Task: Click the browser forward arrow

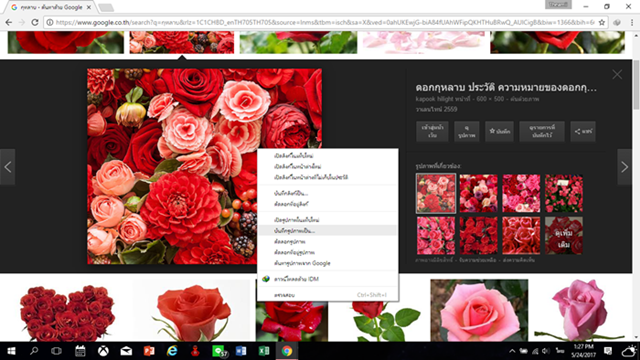Action: pos(22,22)
